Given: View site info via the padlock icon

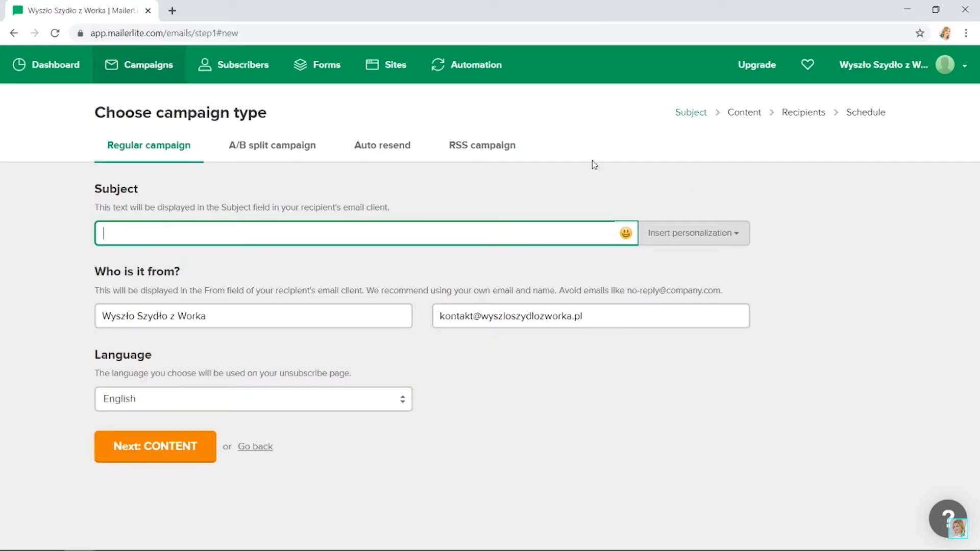Looking at the screenshot, I should [x=80, y=33].
